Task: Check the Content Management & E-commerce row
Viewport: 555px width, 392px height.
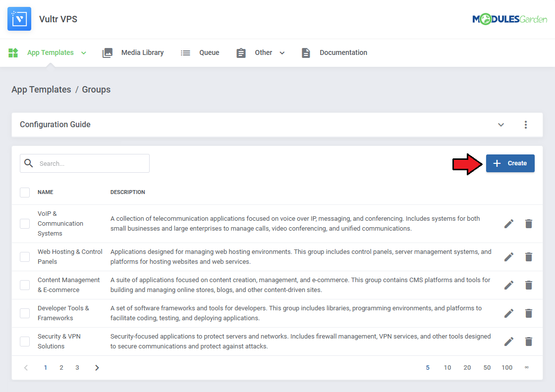Action: point(25,285)
